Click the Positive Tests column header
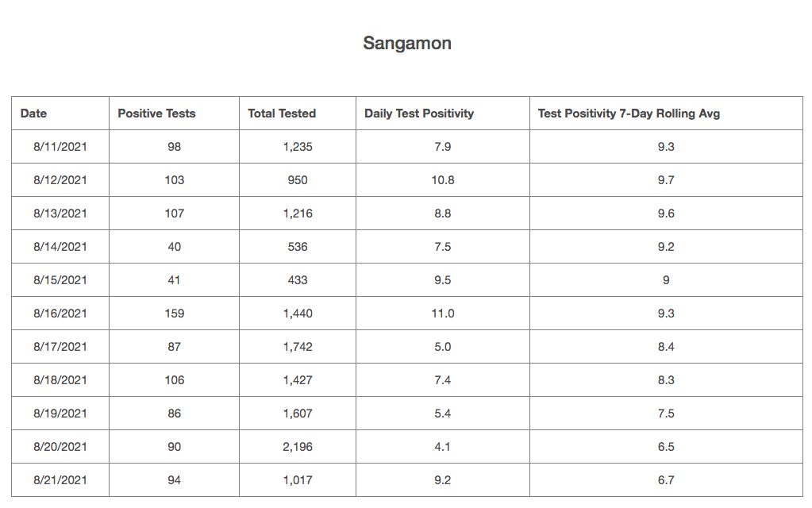Screen dimensions: 812x508 click(x=156, y=114)
